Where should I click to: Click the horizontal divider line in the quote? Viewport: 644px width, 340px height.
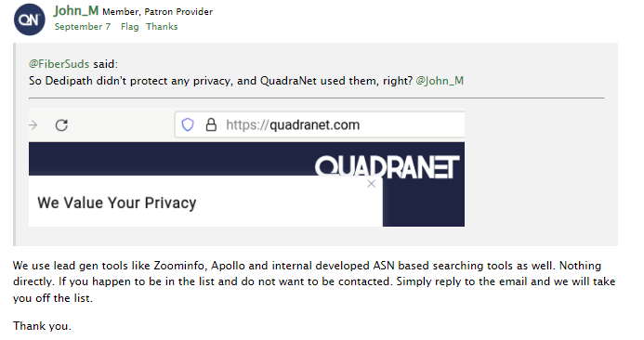point(316,98)
